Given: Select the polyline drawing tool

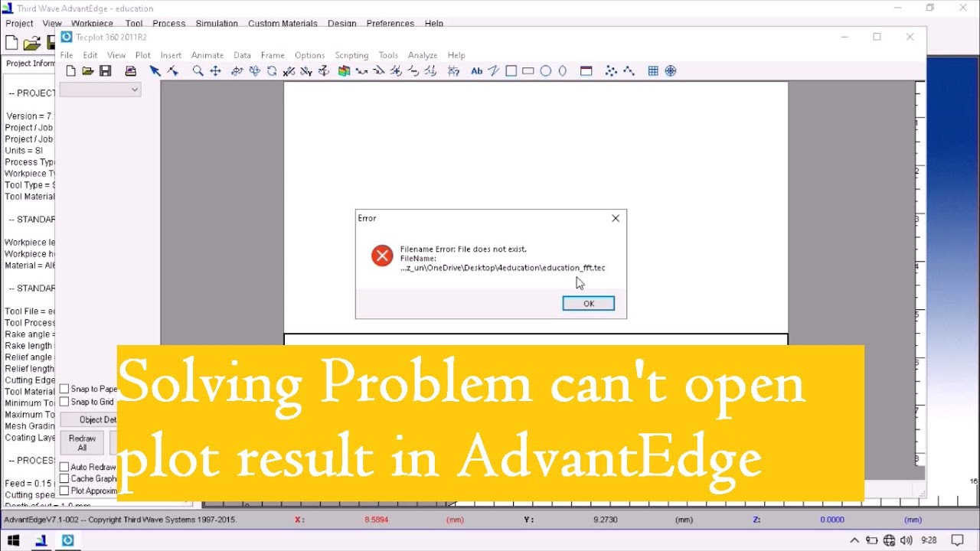Looking at the screenshot, I should tap(494, 71).
